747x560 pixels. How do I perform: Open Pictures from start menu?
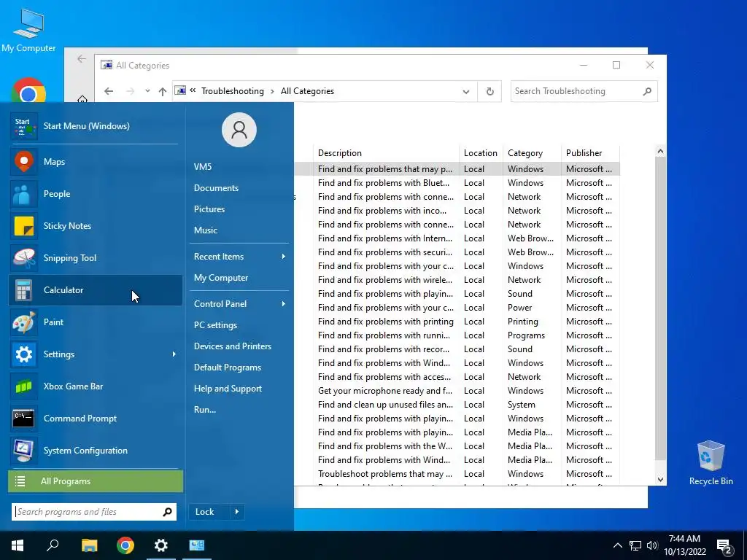coord(209,209)
